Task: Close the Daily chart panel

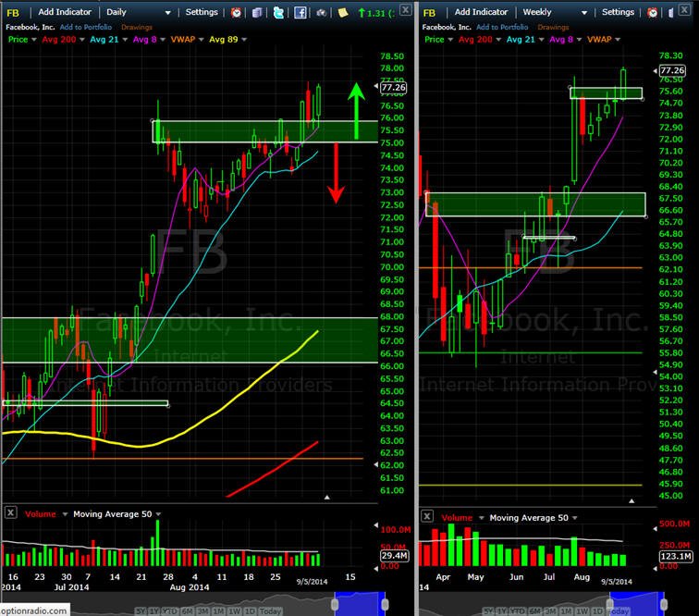Action: point(405,9)
